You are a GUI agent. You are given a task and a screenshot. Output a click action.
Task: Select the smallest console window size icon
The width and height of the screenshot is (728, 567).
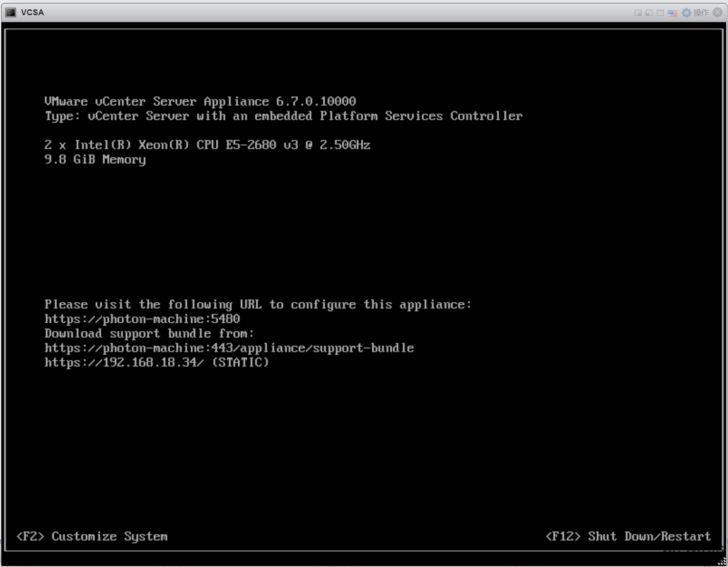[x=638, y=13]
